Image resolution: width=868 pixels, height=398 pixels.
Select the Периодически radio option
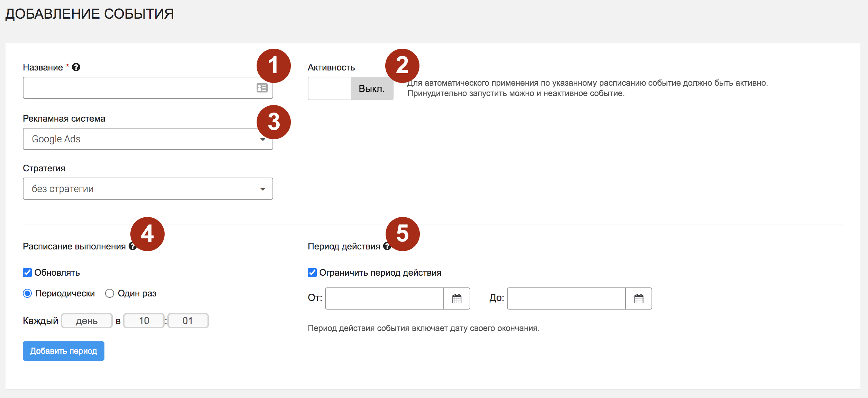coord(27,293)
